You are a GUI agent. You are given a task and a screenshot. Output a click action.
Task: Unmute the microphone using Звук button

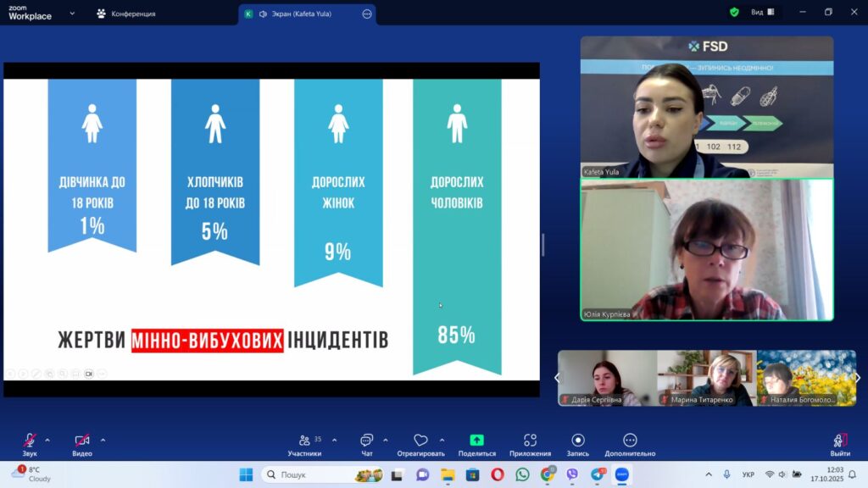click(30, 444)
